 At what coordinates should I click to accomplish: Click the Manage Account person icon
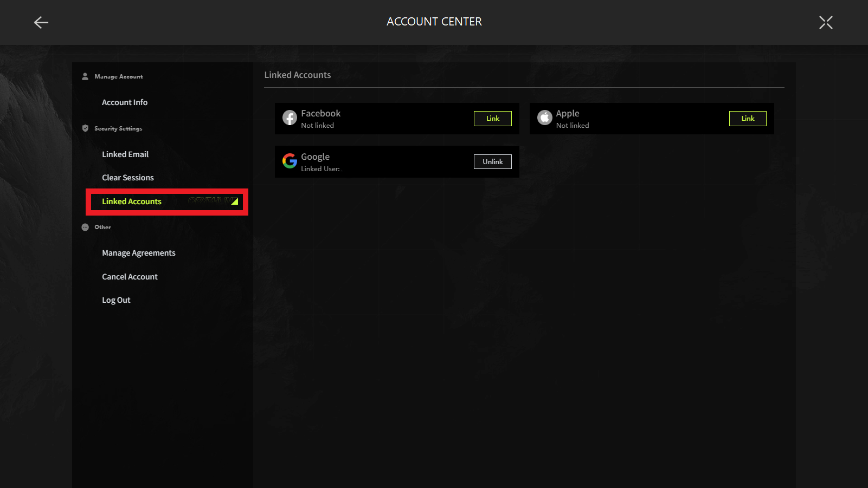85,76
